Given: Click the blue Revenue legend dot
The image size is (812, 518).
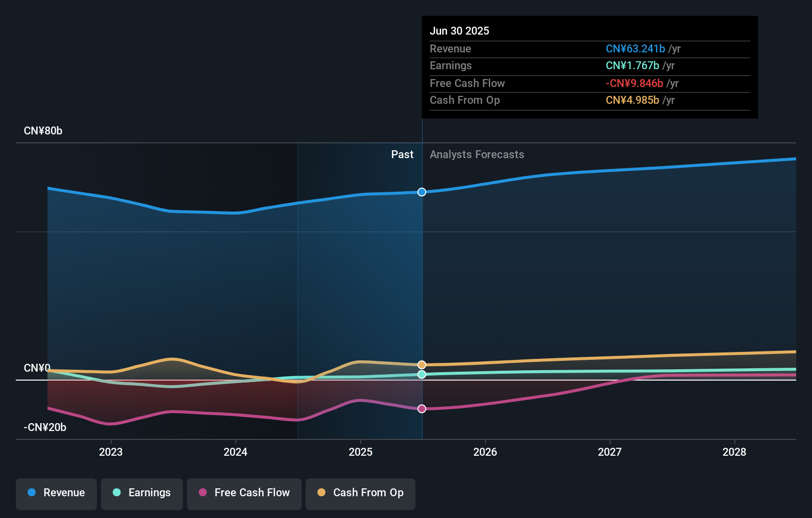Looking at the screenshot, I should coord(32,493).
